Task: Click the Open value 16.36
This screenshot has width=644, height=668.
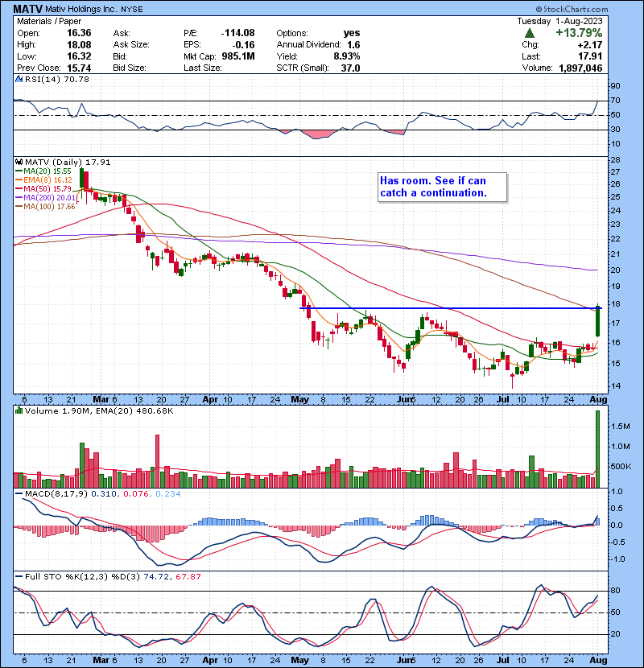Action: point(79,33)
